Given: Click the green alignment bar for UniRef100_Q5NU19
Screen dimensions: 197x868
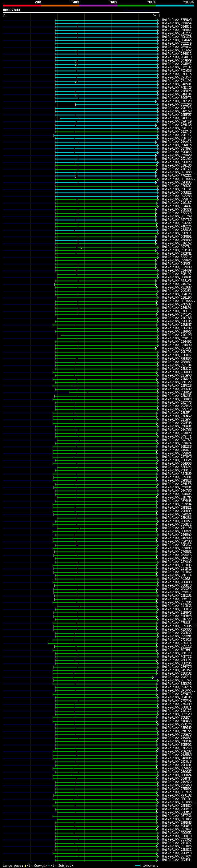Looking at the screenshot, I should click(113, 392).
